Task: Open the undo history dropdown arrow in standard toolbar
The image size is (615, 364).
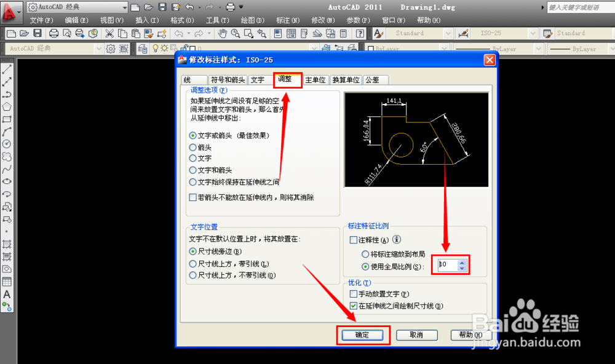Action: click(189, 34)
